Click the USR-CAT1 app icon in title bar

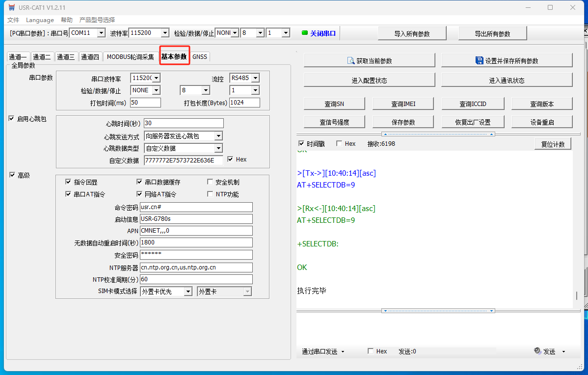coord(12,7)
